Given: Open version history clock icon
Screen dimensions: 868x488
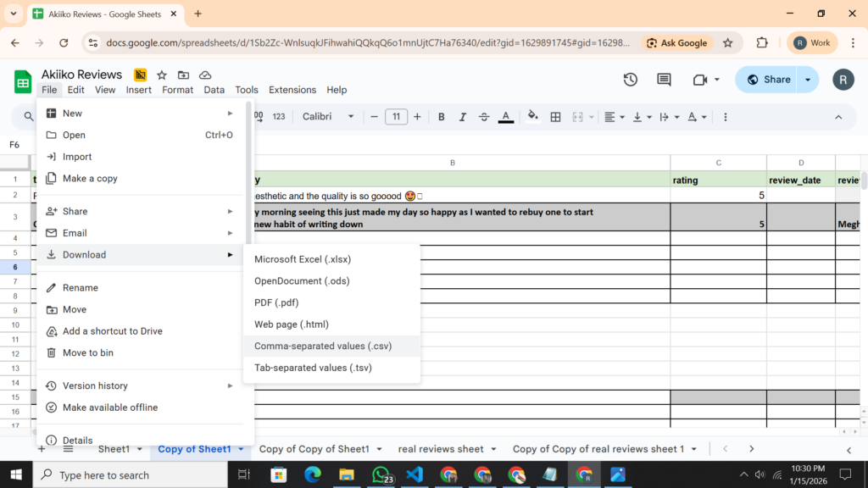Looking at the screenshot, I should tap(630, 80).
